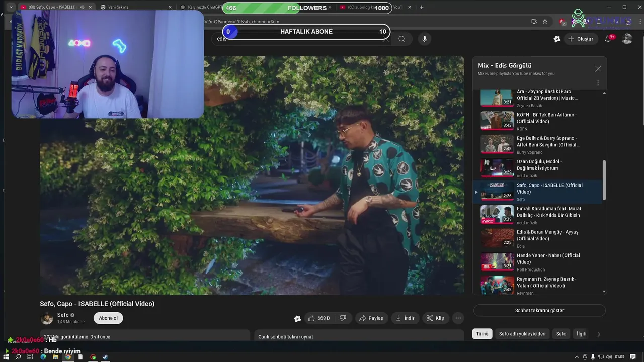The image size is (644, 362).
Task: Dislike the ISABELLE video
Action: tap(343, 318)
